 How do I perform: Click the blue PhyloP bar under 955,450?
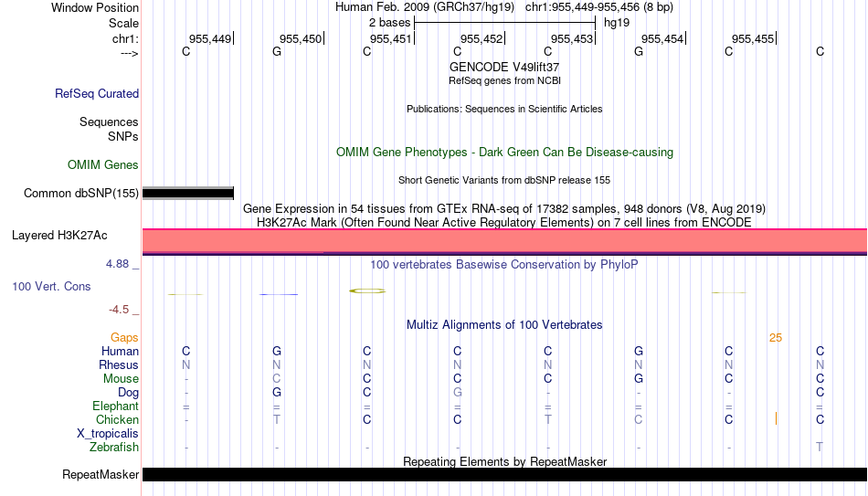point(279,294)
